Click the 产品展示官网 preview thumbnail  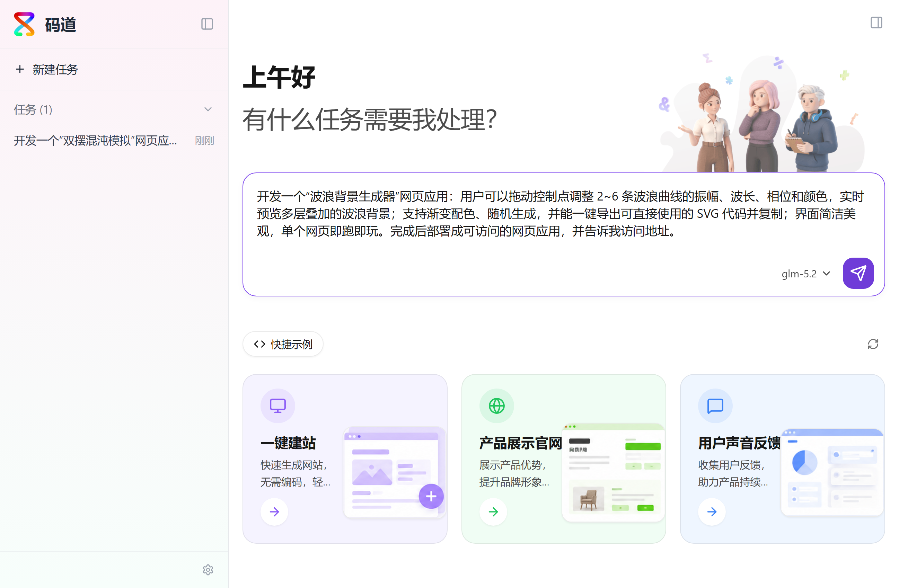pos(613,473)
